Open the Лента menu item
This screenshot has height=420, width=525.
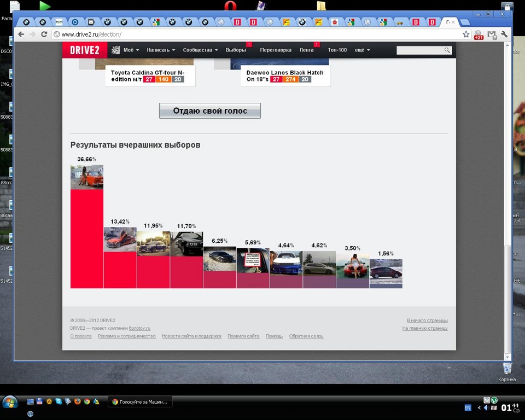306,50
